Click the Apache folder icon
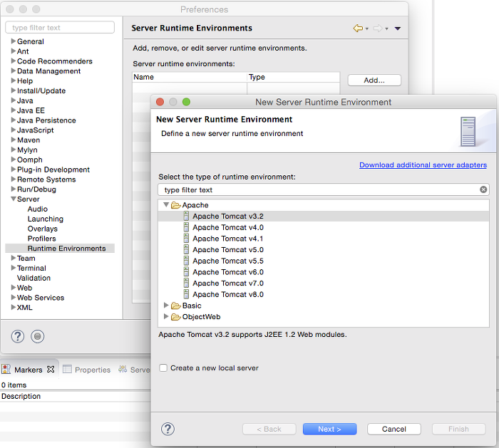 click(175, 205)
